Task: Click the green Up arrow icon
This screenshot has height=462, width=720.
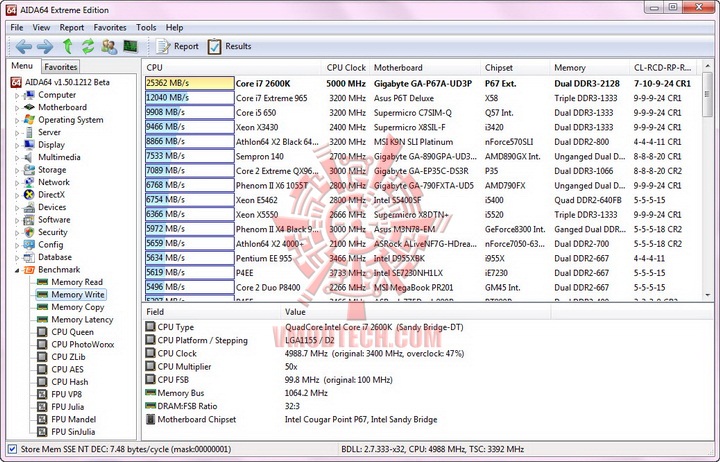Action: (x=68, y=46)
